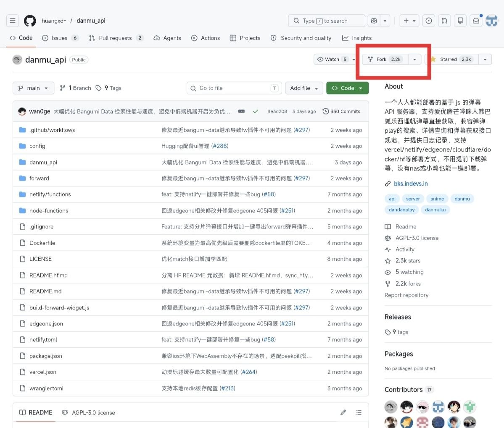Expand the Fork options dropdown arrow

pyautogui.click(x=414, y=59)
